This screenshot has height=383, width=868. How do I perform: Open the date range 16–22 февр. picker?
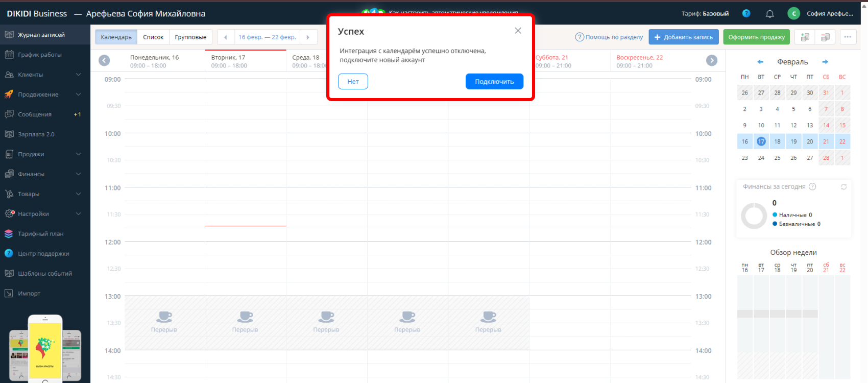point(267,37)
